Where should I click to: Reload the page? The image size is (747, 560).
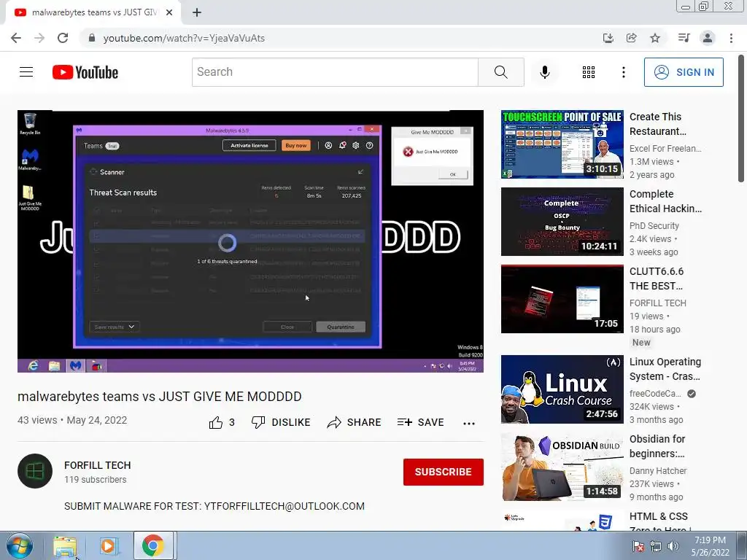click(x=63, y=38)
